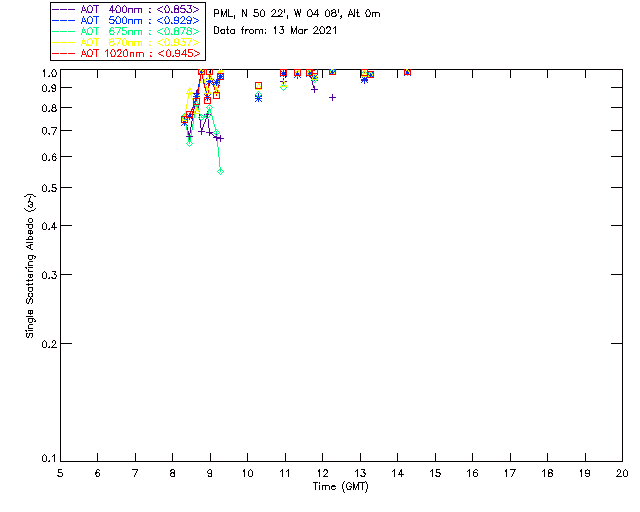The height and width of the screenshot is (512, 640).
Task: Click the Single Scattering Albedo axis label
Action: (30, 266)
